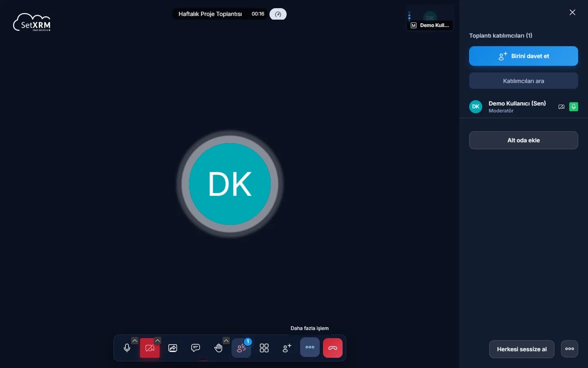Open the performance settings gauge icon

278,14
